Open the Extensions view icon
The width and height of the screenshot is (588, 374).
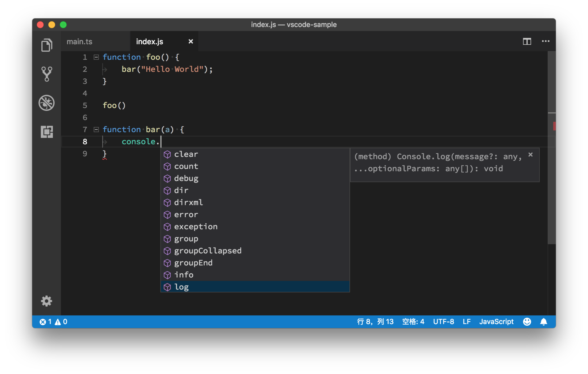[47, 132]
